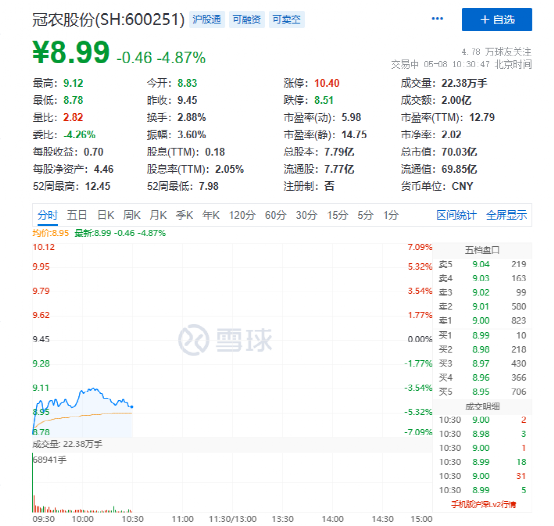Switch to the 五日 chart tab
Viewport: 554px width, 526px height.
77,215
